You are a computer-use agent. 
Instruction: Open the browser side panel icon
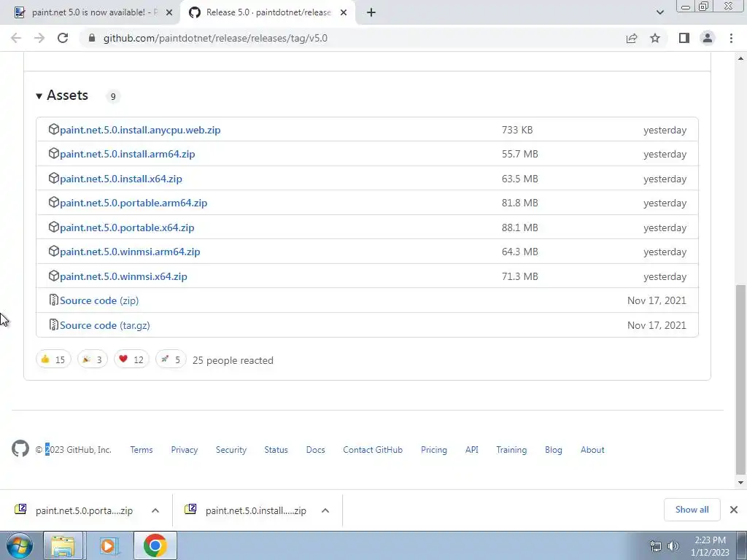click(684, 38)
